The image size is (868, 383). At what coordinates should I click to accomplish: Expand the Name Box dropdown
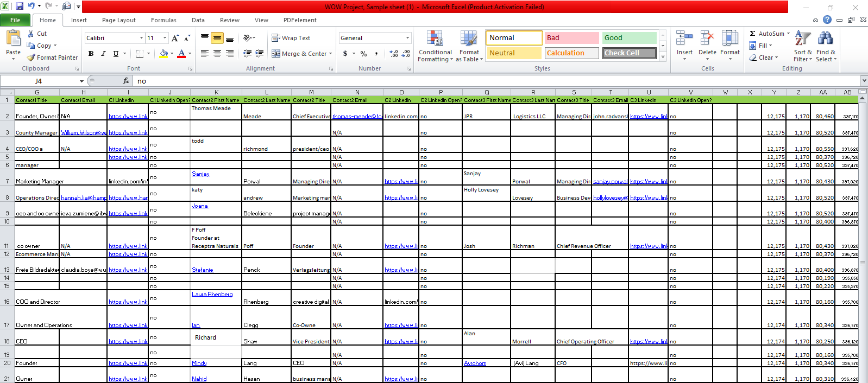point(81,81)
